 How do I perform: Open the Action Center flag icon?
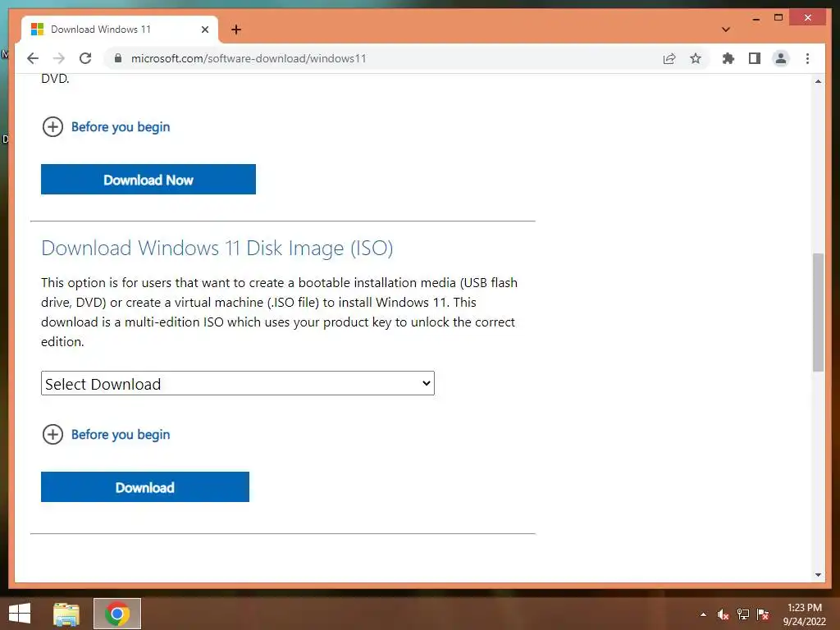(763, 614)
